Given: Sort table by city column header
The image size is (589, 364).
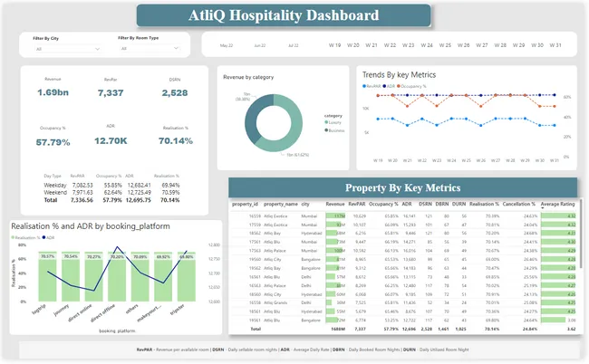Looking at the screenshot, I should (x=305, y=204).
